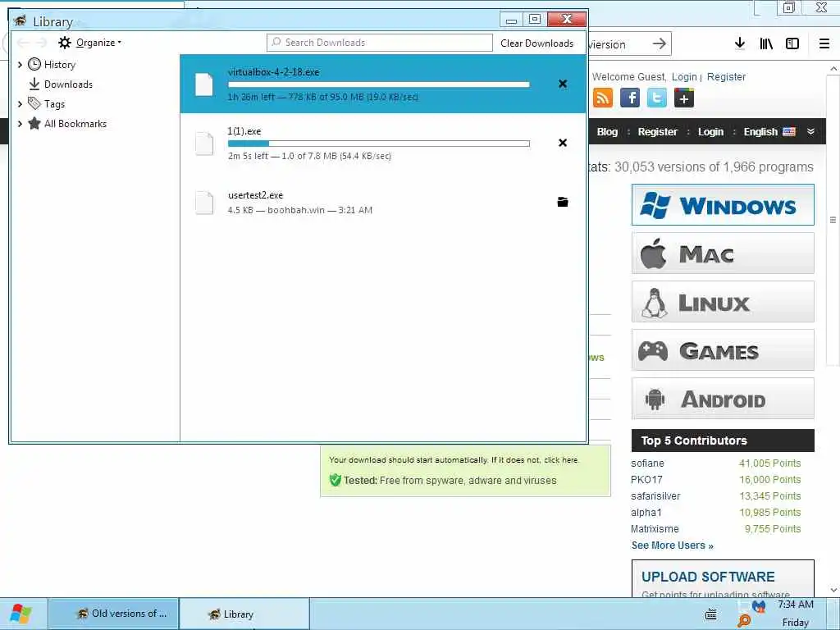840x630 pixels.
Task: Open containing folder for usertest2.exe
Action: point(563,202)
